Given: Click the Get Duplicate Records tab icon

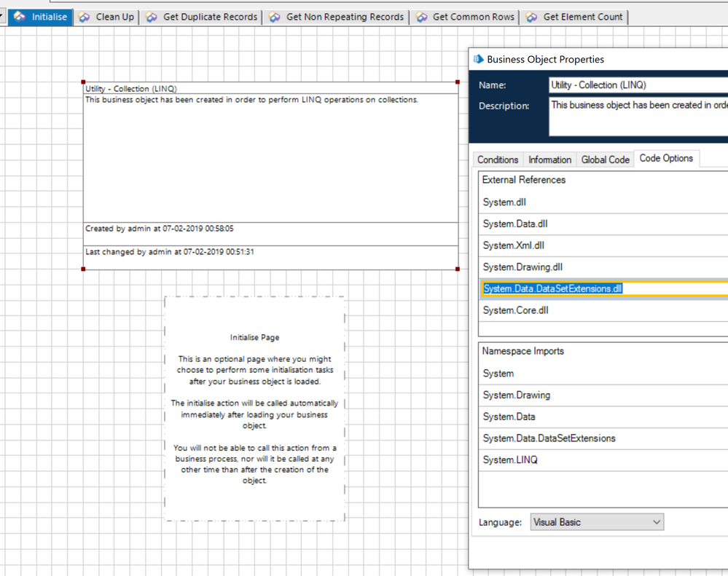Looking at the screenshot, I should point(152,17).
